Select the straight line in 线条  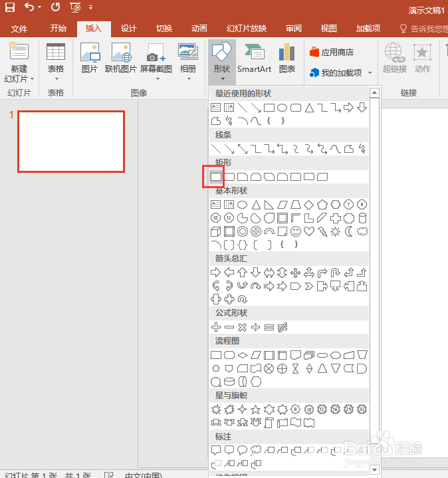tap(216, 149)
